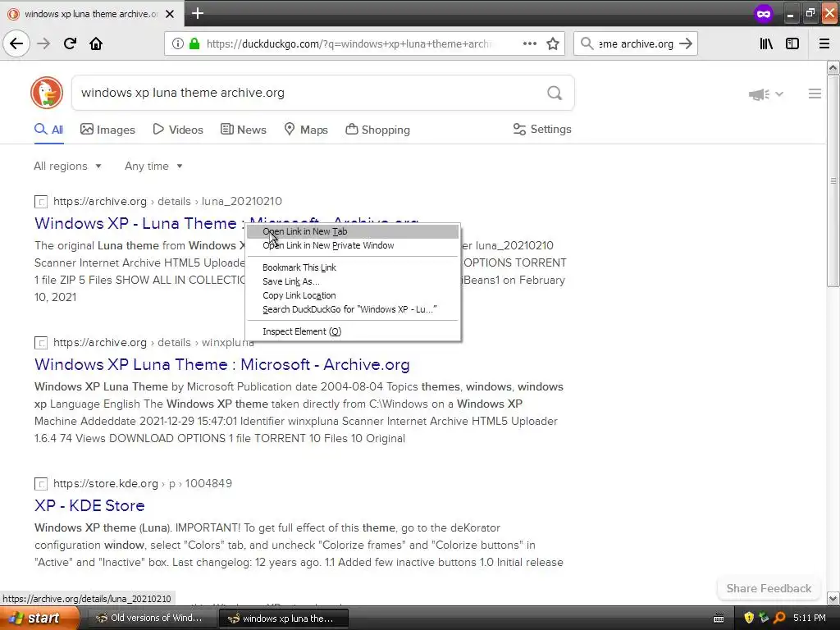Go back to the previous page
Image resolution: width=840 pixels, height=630 pixels.
pyautogui.click(x=16, y=43)
